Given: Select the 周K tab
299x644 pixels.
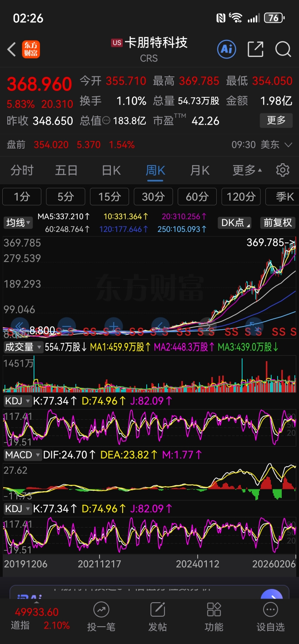Looking at the screenshot, I should 155,171.
